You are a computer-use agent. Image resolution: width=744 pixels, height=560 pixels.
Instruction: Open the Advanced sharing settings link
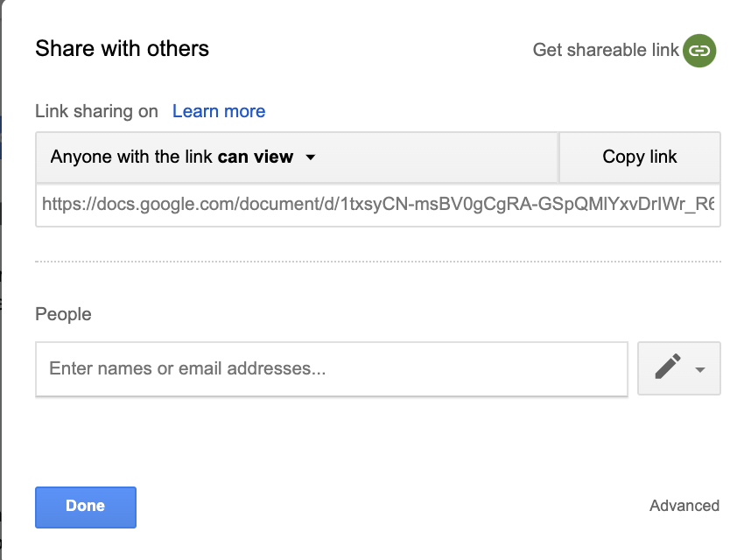click(x=684, y=506)
